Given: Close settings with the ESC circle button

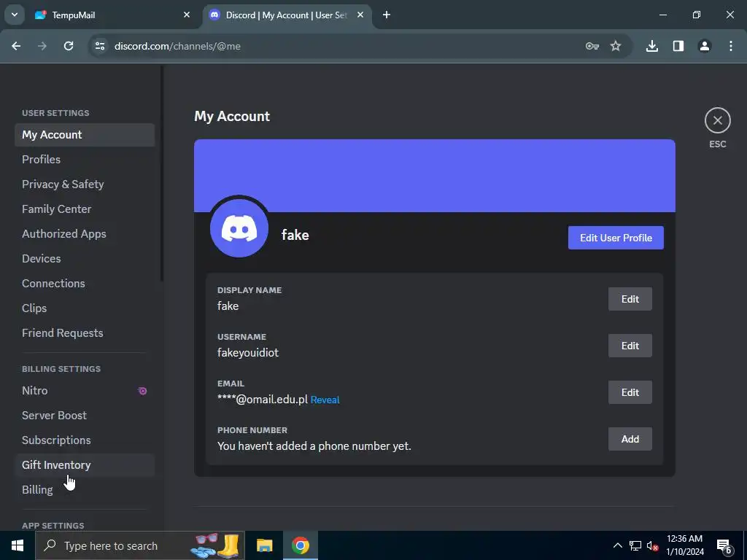Looking at the screenshot, I should 718,120.
